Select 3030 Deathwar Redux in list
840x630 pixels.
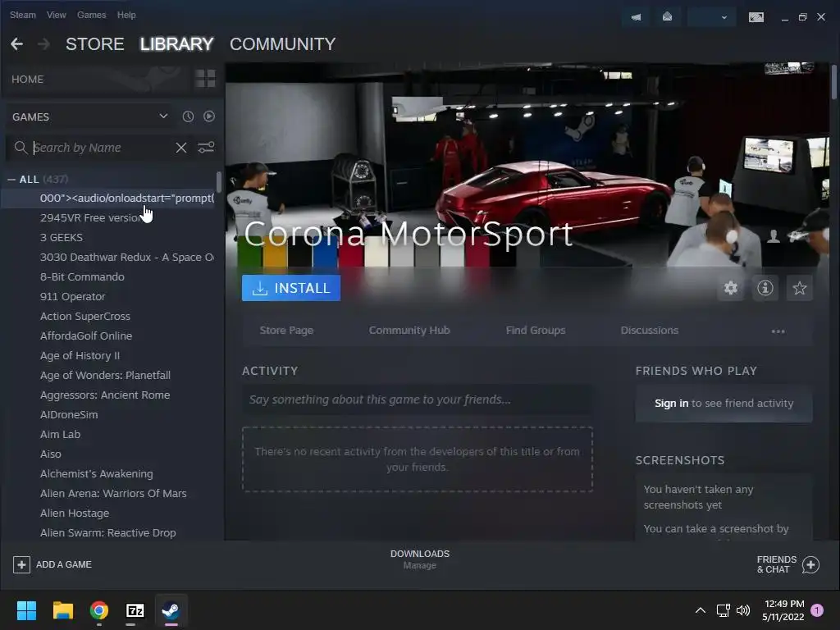point(127,257)
